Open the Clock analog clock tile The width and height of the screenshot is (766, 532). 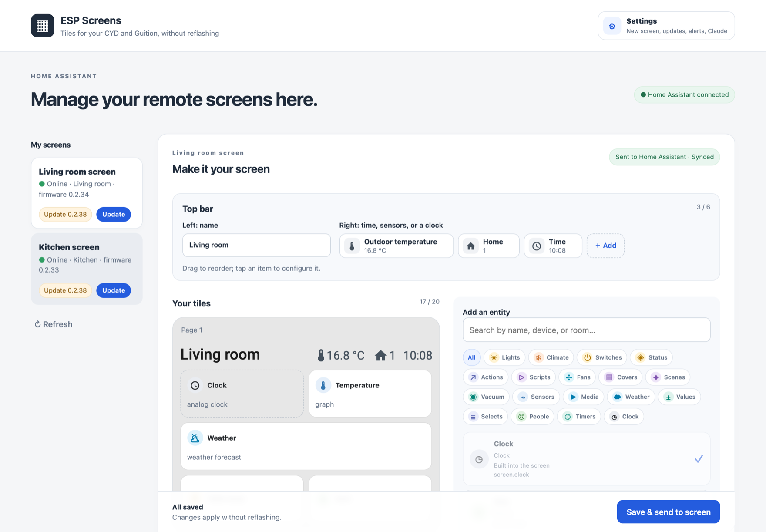point(242,394)
